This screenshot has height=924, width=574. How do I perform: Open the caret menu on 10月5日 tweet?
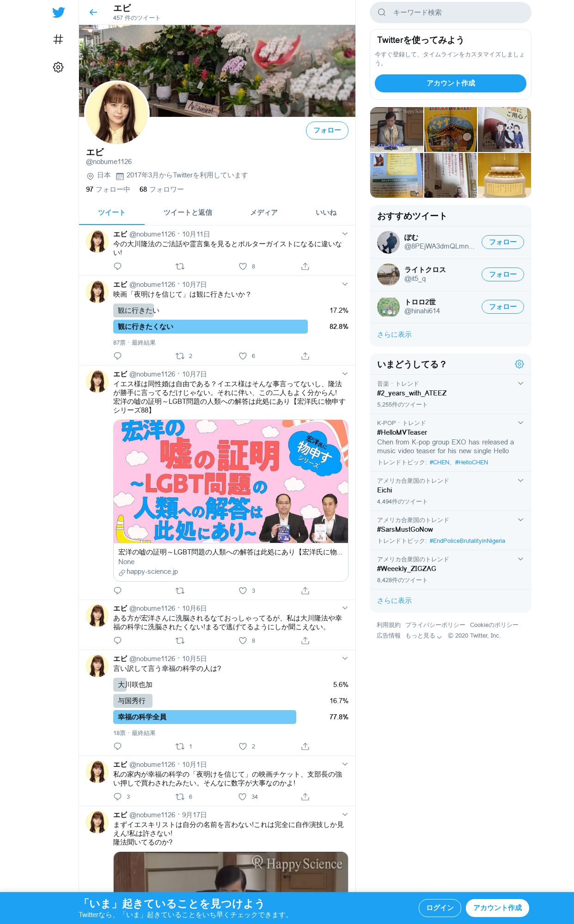[345, 659]
